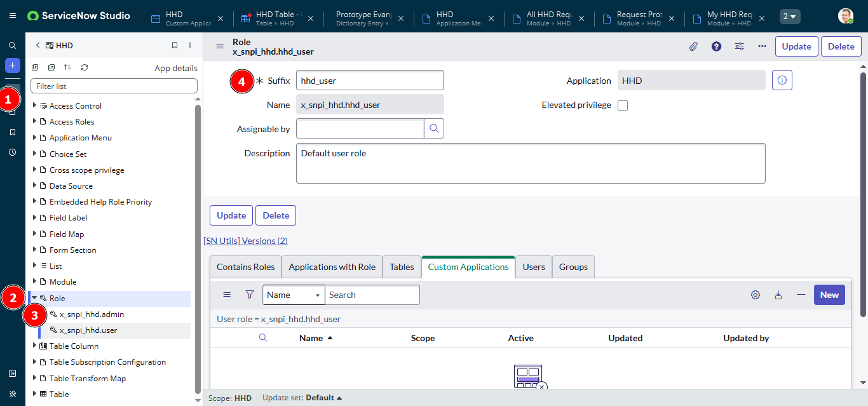Refresh the file explorer list
This screenshot has height=406, width=868.
pos(85,67)
